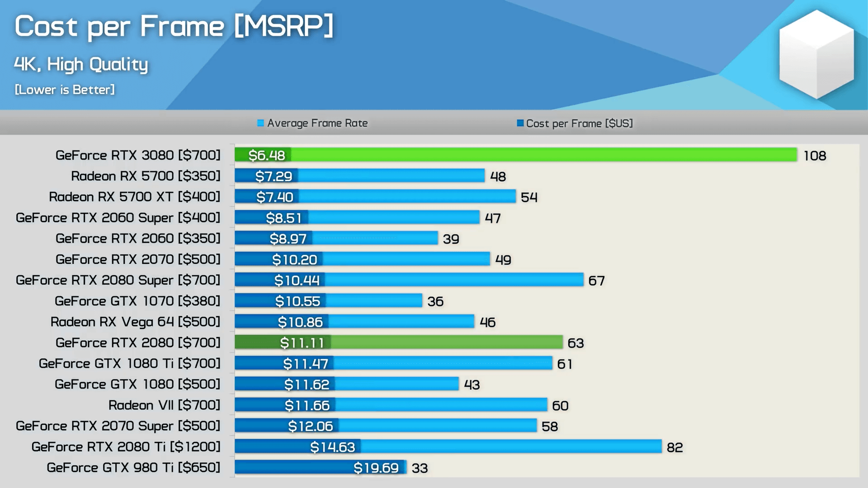This screenshot has width=868, height=488.
Task: Click the white cube logo
Action: tap(816, 55)
